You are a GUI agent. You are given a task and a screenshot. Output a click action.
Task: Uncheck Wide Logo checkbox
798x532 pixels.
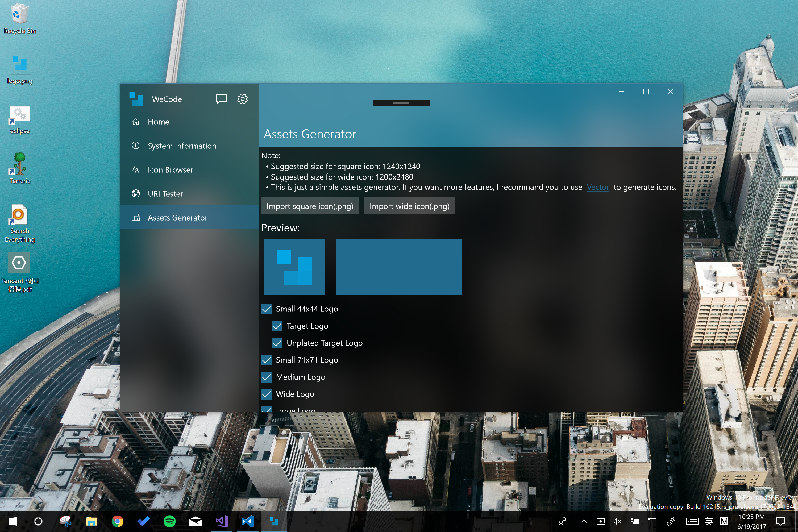[266, 394]
